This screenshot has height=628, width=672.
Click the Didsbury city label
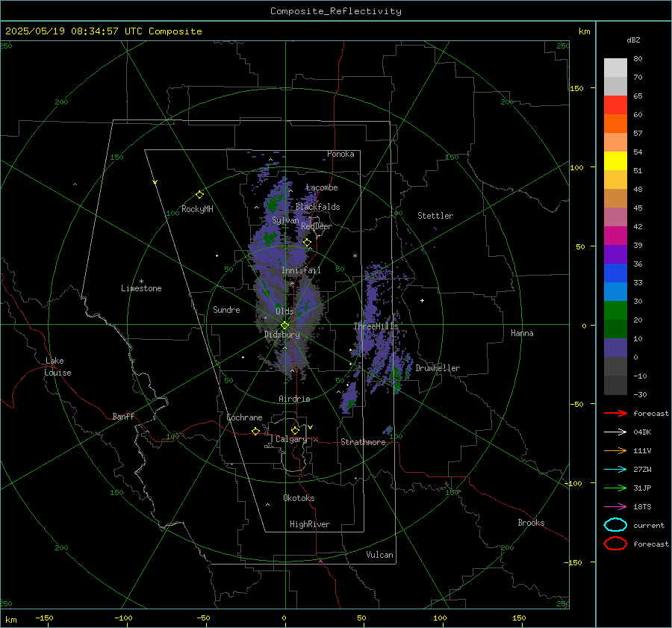tap(282, 335)
